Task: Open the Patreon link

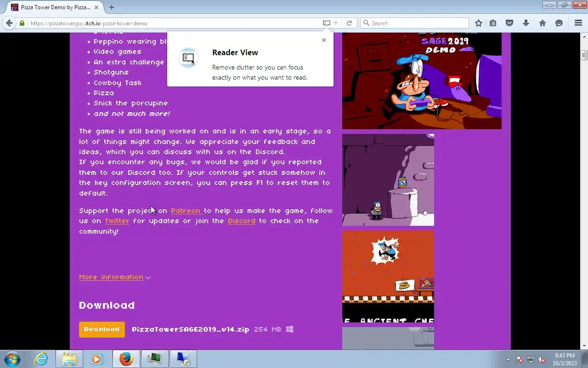Action: point(186,211)
